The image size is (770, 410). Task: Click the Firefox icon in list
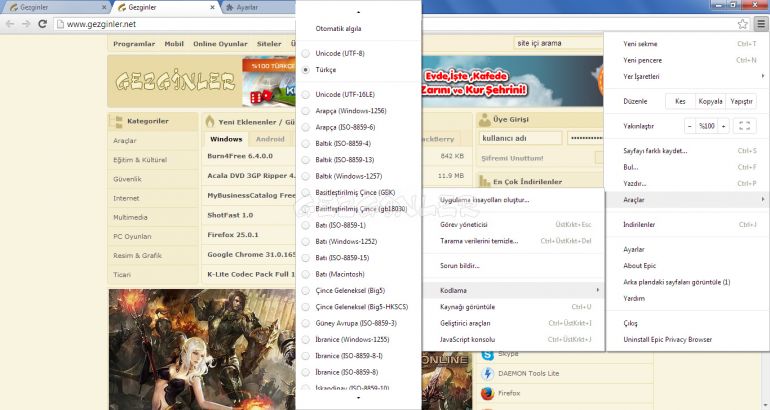click(x=487, y=393)
